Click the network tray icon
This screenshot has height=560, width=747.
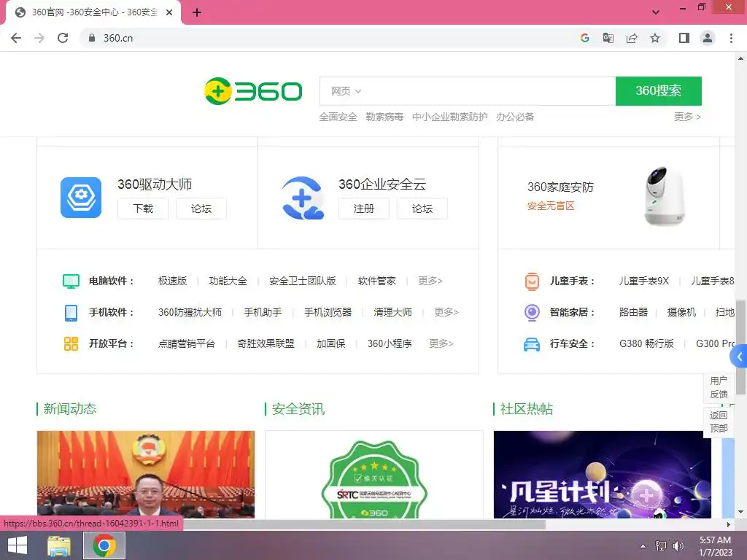coord(661,545)
